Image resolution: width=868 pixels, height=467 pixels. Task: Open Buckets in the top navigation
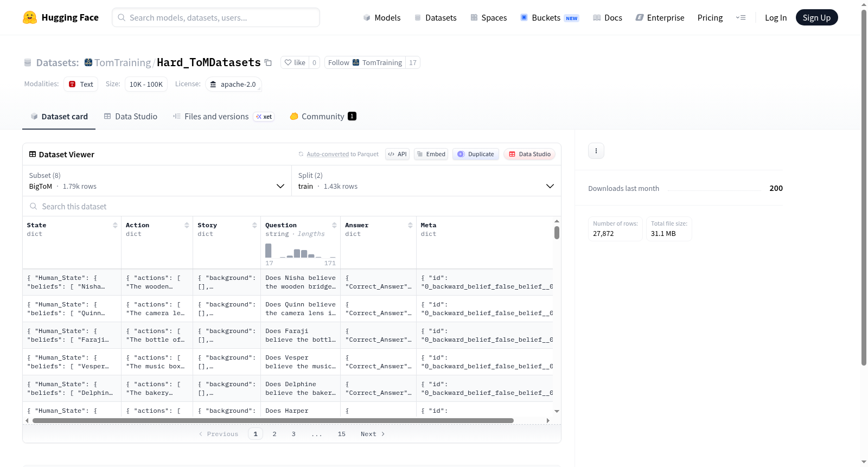(x=550, y=17)
